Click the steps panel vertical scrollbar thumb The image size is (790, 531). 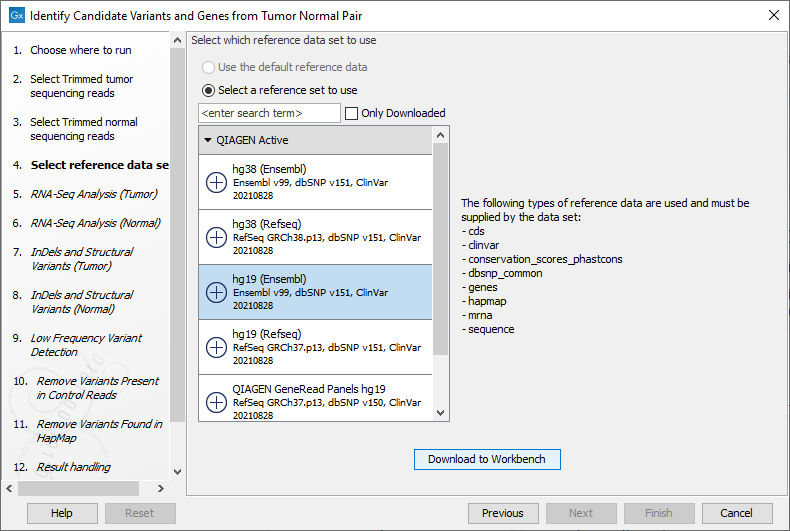[177, 235]
